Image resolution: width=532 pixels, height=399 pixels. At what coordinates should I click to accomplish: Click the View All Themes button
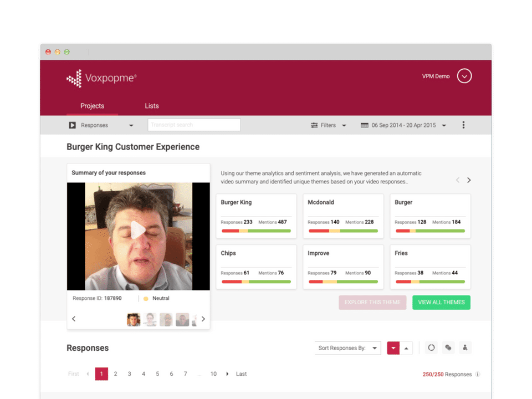pos(441,303)
